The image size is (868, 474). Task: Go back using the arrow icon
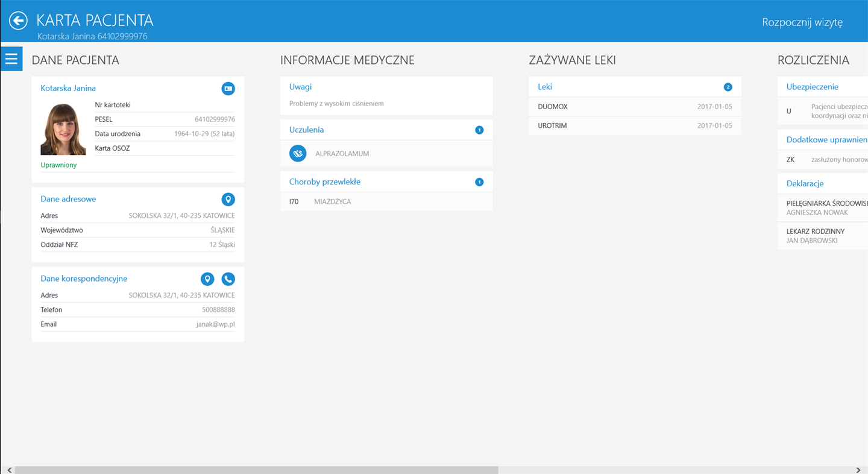[x=18, y=21]
